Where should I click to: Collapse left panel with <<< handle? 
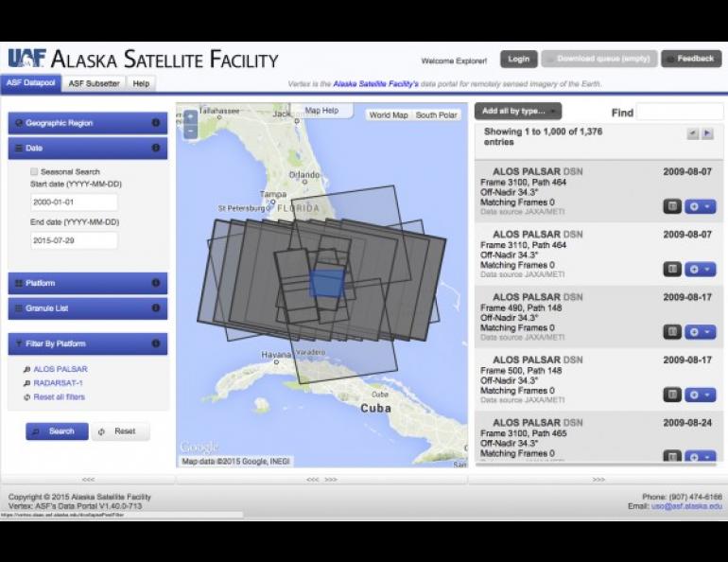click(88, 480)
